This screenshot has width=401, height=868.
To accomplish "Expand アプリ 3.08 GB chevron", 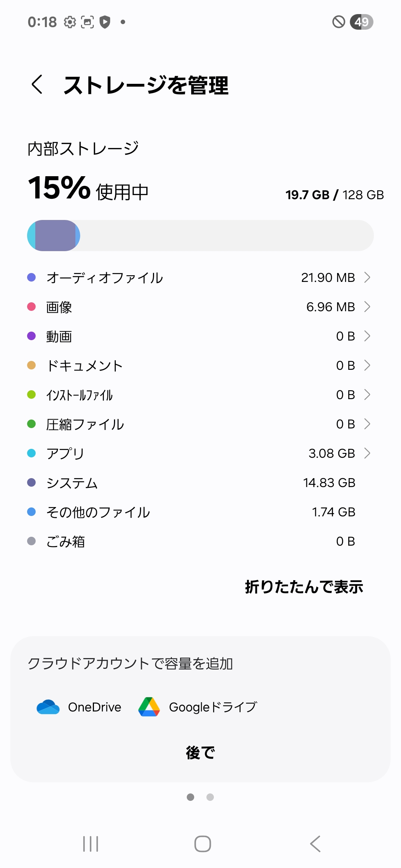I will 367,453.
